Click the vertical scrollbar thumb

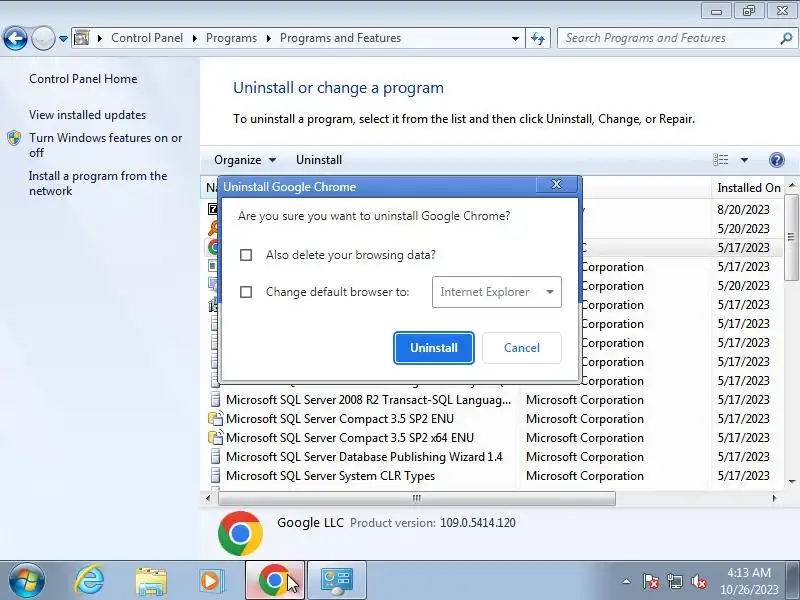point(792,237)
